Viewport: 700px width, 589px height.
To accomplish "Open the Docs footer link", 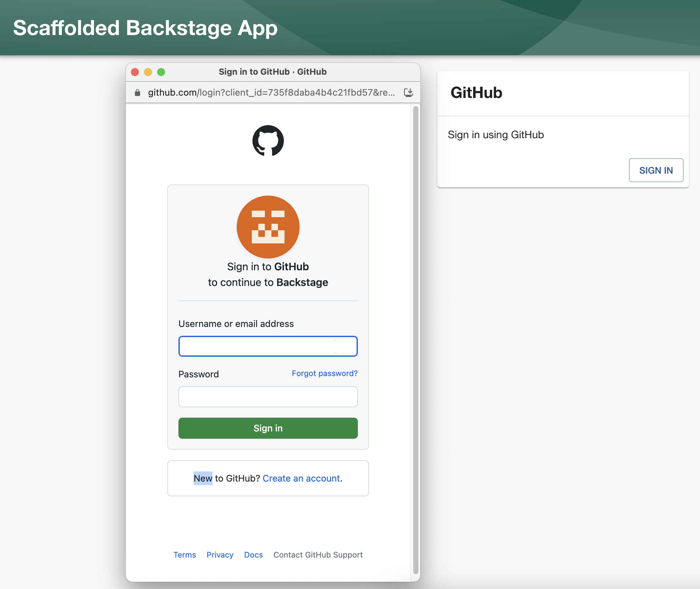I will click(x=253, y=555).
